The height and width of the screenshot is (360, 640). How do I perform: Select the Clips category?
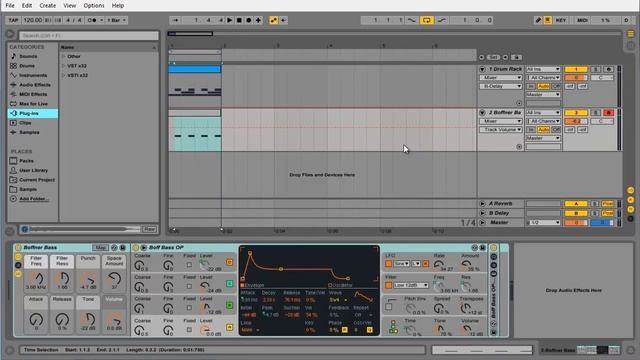pos(25,123)
